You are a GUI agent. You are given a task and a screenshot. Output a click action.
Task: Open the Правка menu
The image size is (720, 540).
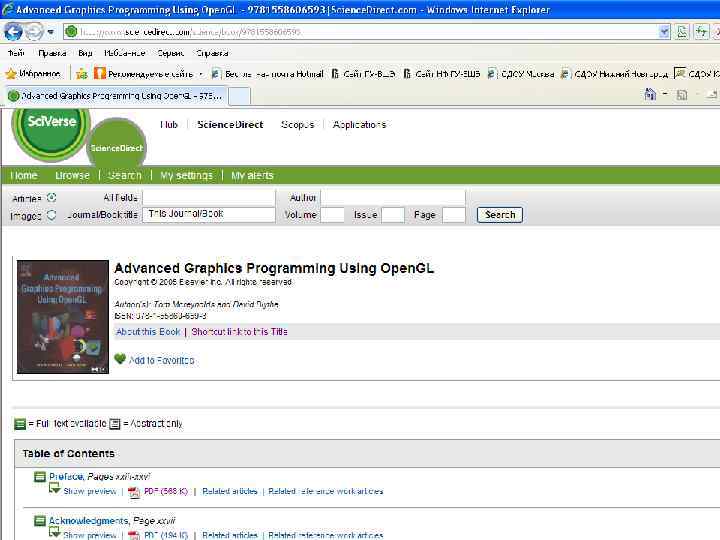pos(52,53)
